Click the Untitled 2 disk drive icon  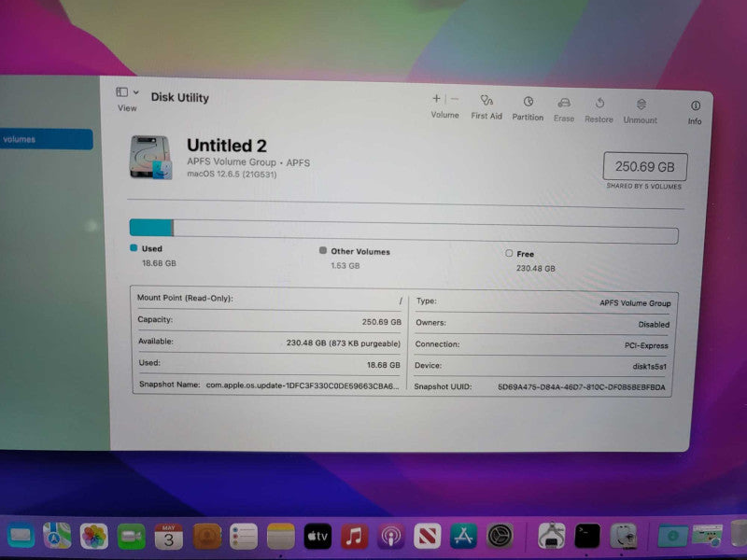pyautogui.click(x=150, y=158)
